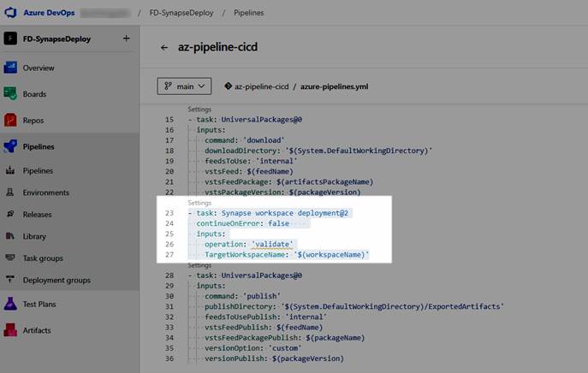Open az-pipeline-cicd repository path link
588x373 pixels.
[262, 86]
